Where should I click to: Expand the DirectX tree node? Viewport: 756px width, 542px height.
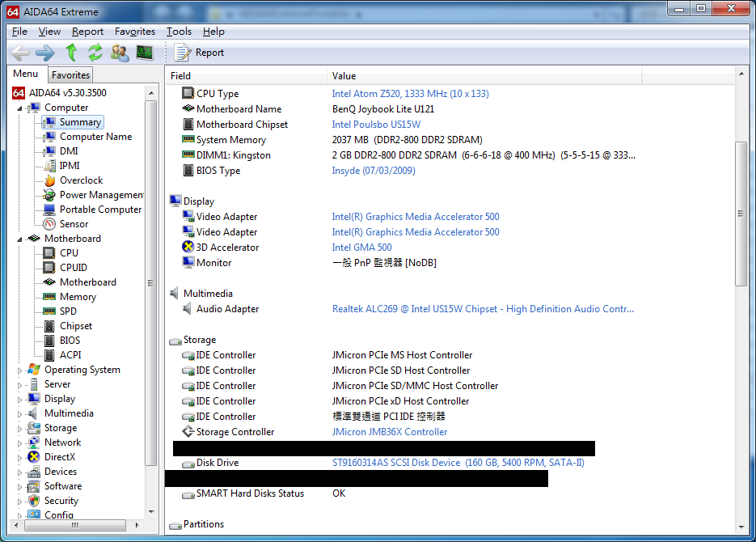click(x=19, y=458)
